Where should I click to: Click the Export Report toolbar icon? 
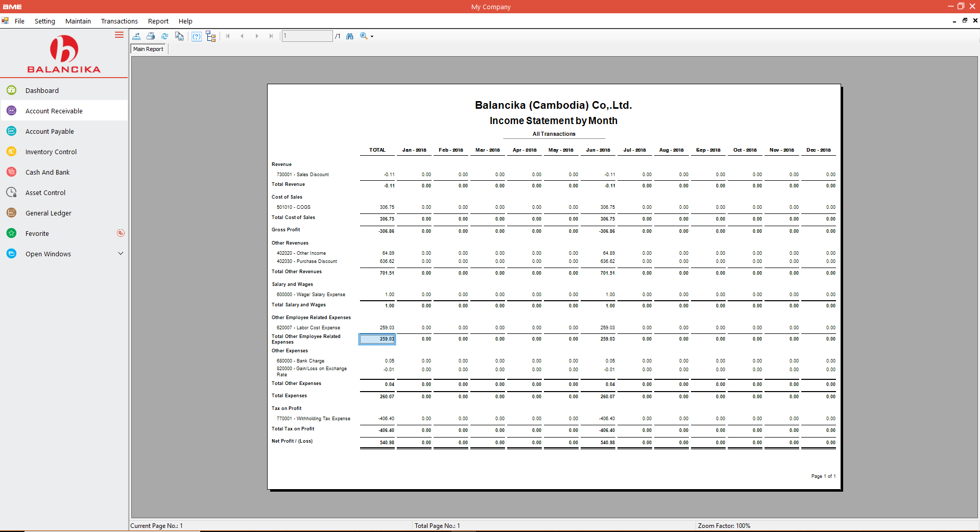(x=136, y=36)
